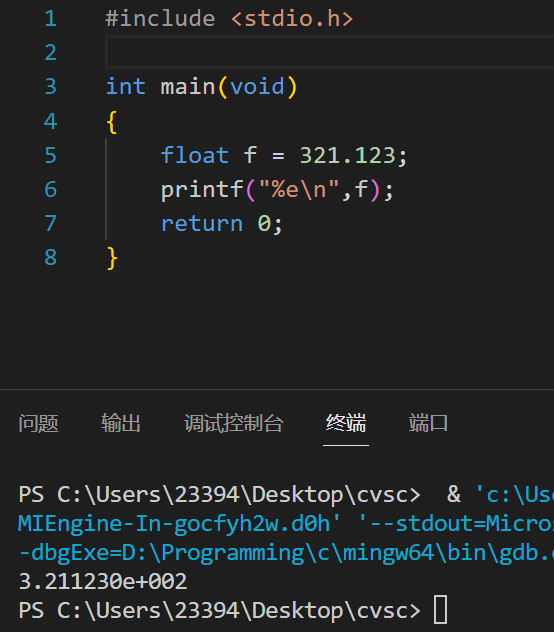Viewport: 554px width, 632px height.
Task: Click the main function name
Action: pyautogui.click(x=188, y=87)
